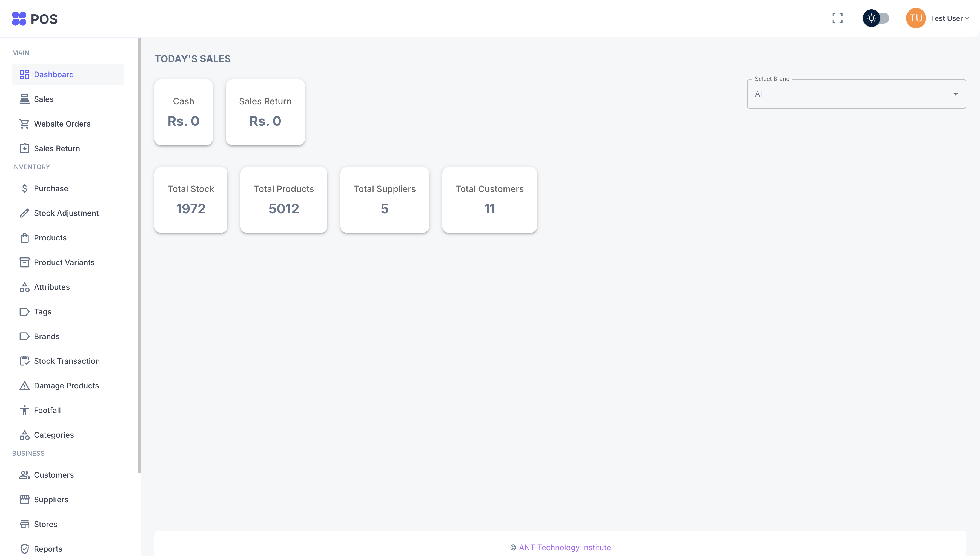Click the Purchase dollar icon

point(24,188)
